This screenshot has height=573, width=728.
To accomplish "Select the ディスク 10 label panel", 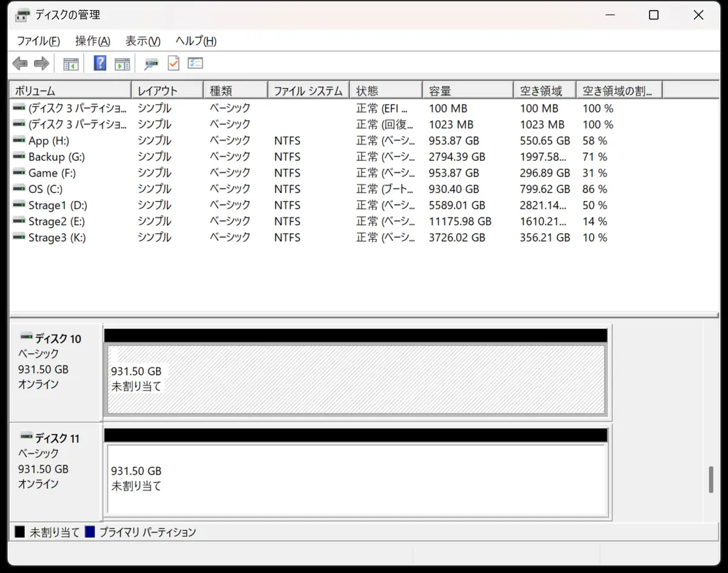I will pyautogui.click(x=56, y=373).
